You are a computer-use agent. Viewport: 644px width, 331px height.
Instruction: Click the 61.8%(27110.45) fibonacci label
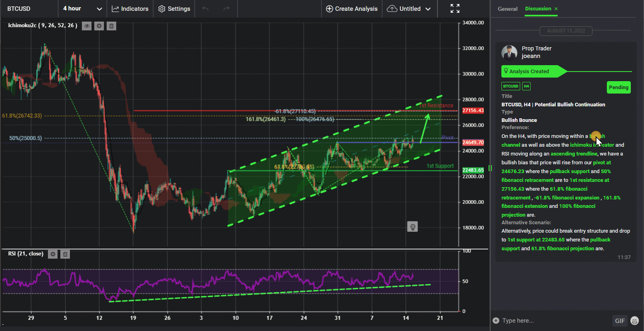[x=296, y=111]
